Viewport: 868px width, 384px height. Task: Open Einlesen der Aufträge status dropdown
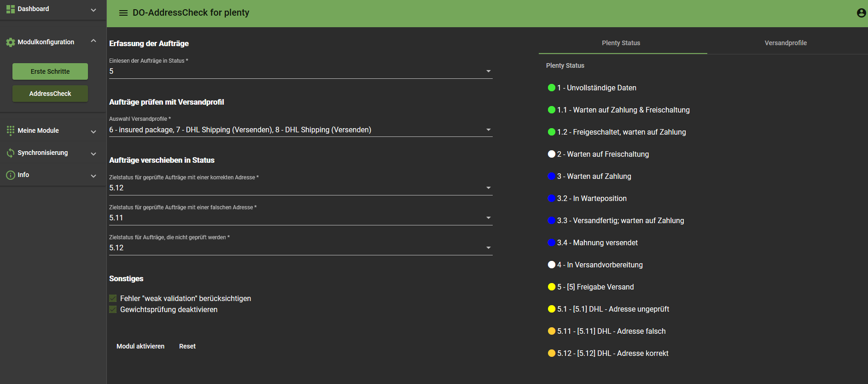coord(488,71)
